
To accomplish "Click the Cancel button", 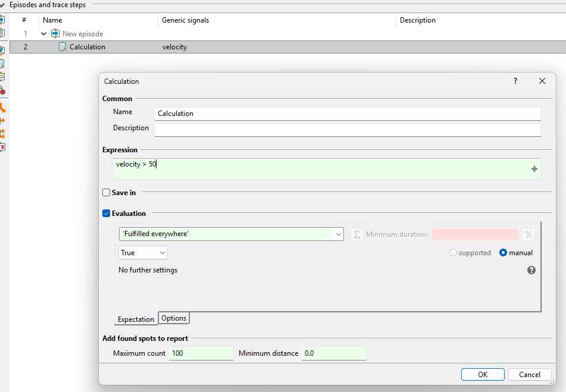I will (x=530, y=374).
